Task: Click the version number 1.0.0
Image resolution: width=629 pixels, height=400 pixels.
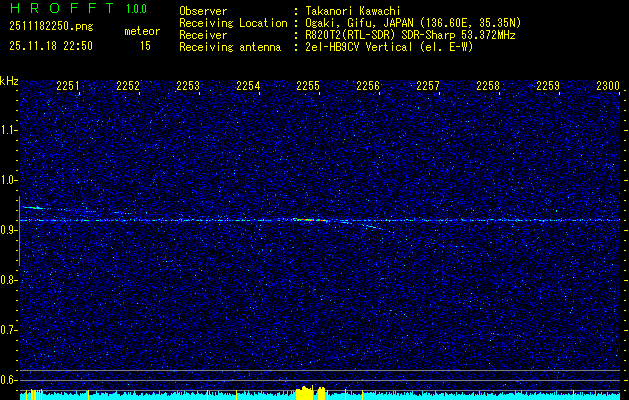Action: click(136, 9)
